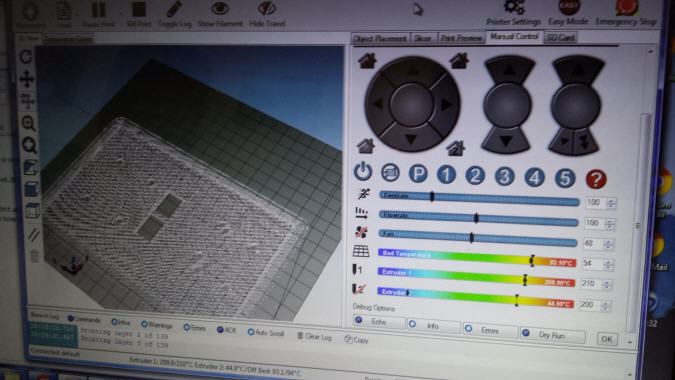675x380 pixels.
Task: Toggle heated bed icon beside Bed Temperature
Action: pos(361,251)
